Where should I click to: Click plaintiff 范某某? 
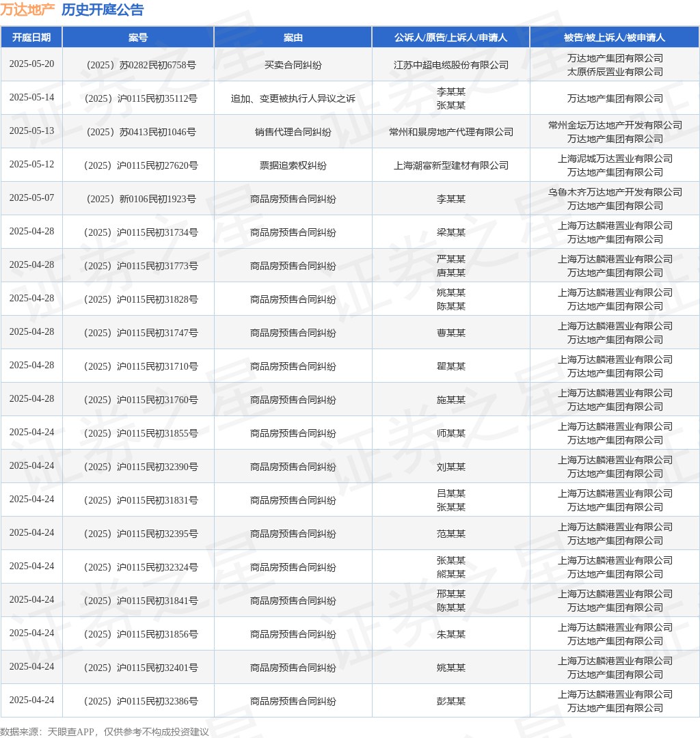point(451,533)
